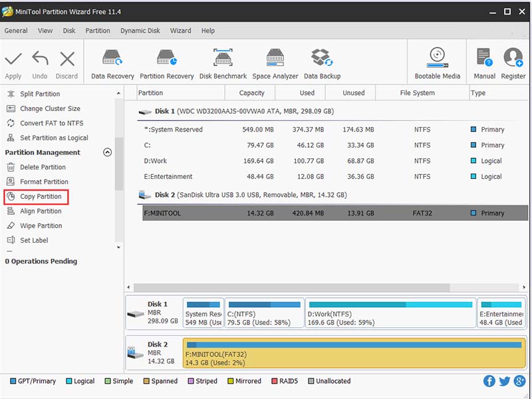The image size is (532, 399).
Task: Click sidebar scroll up arrow
Action: [x=118, y=93]
